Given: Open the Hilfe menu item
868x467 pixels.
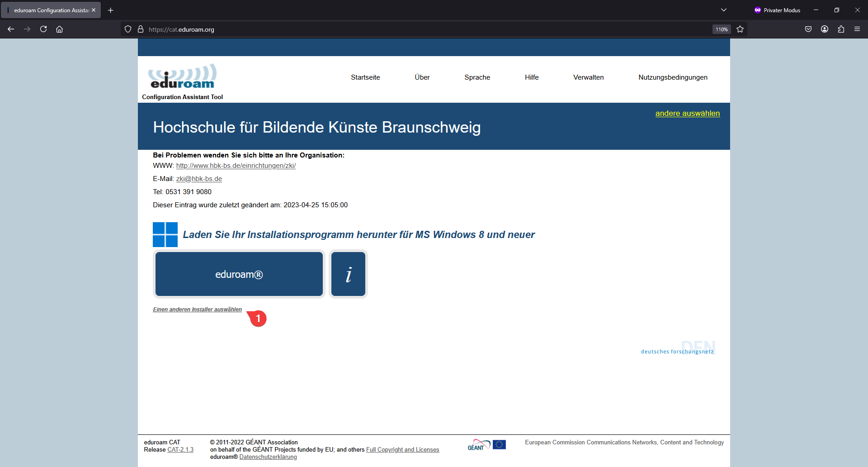Looking at the screenshot, I should (532, 77).
